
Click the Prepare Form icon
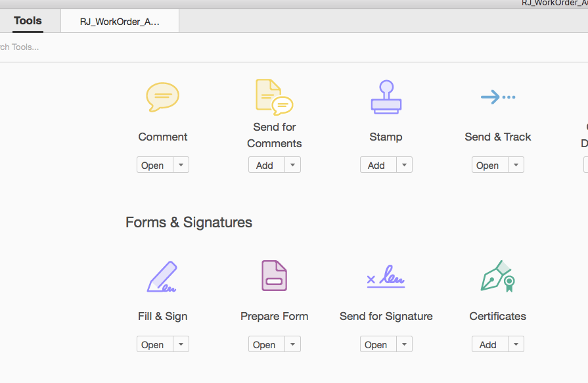(274, 275)
